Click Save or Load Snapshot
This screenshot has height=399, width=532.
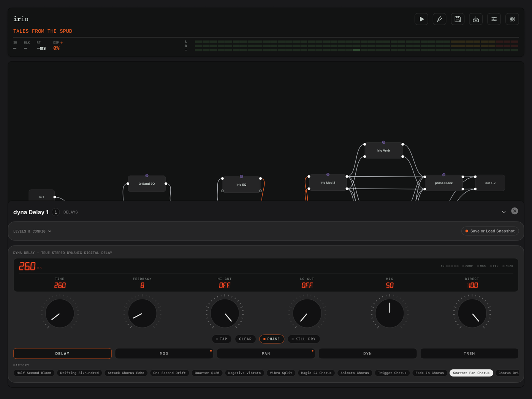[490, 231]
